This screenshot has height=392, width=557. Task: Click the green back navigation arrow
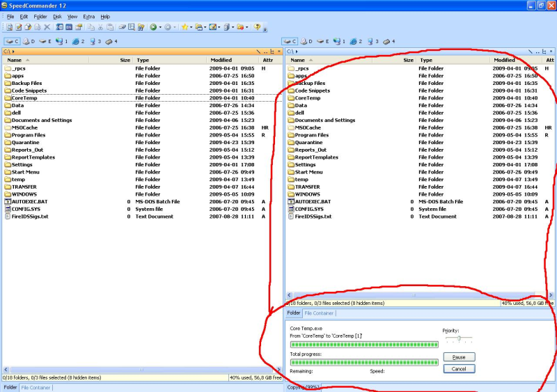coord(152,27)
